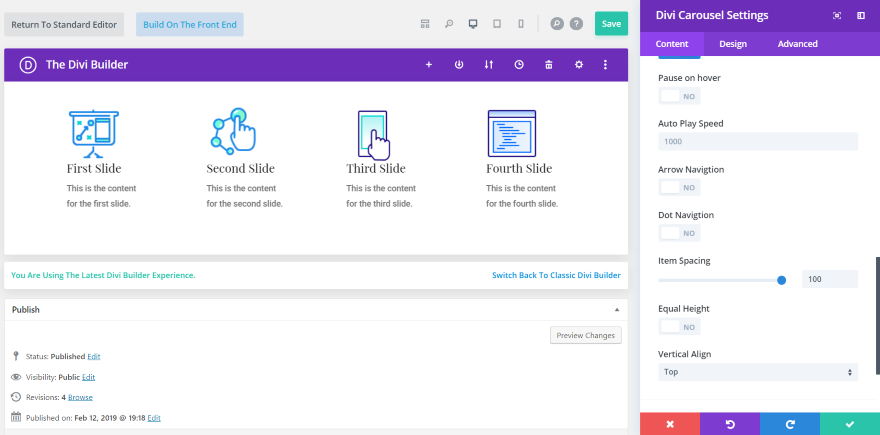Viewport: 880px width, 435px height.
Task: Switch to Design tab
Action: (x=733, y=44)
